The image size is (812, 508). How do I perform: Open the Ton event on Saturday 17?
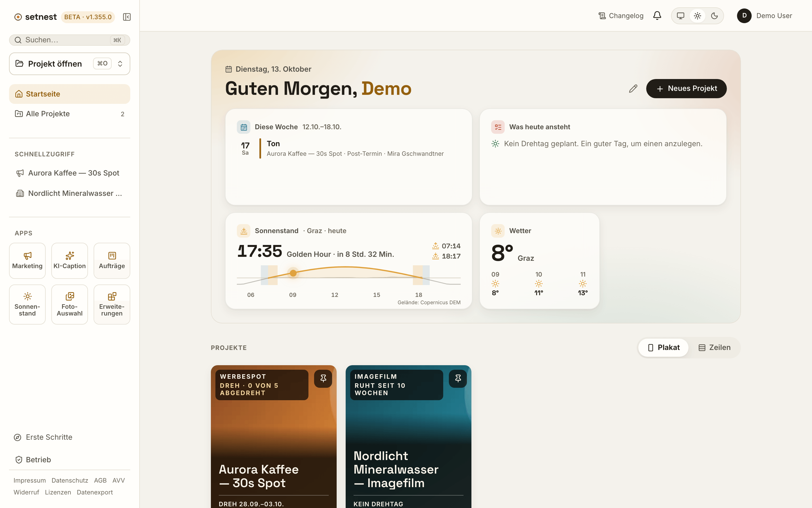tap(348, 148)
